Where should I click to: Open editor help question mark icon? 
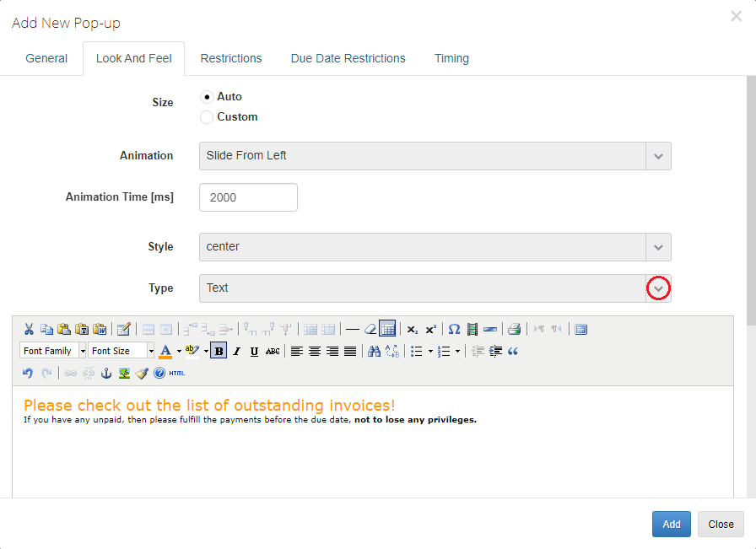(159, 373)
